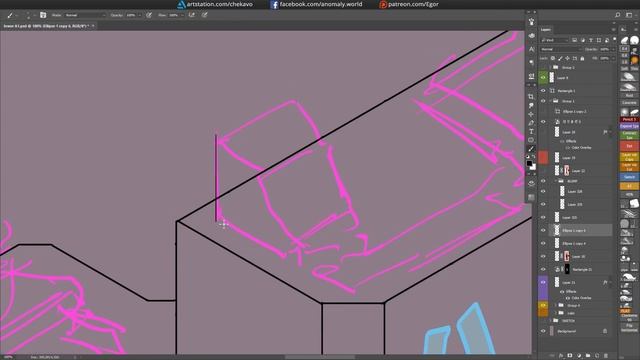
Task: Close the open document tab
Action: tap(93, 26)
